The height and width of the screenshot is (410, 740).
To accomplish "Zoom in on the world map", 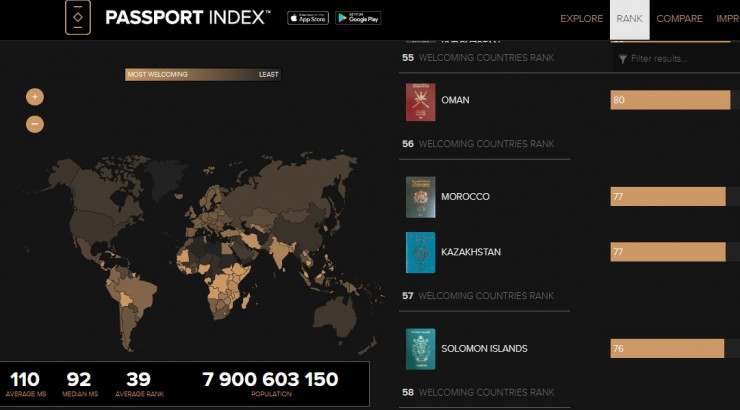I will pos(35,97).
